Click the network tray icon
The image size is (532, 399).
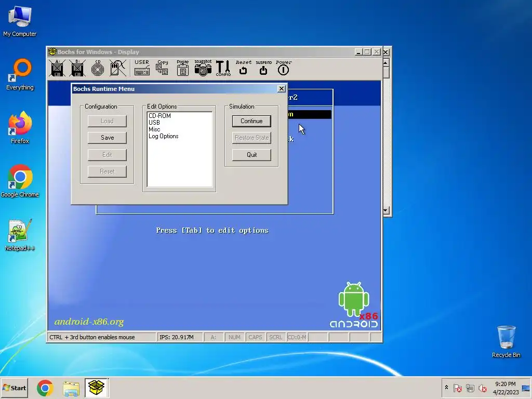(x=470, y=388)
